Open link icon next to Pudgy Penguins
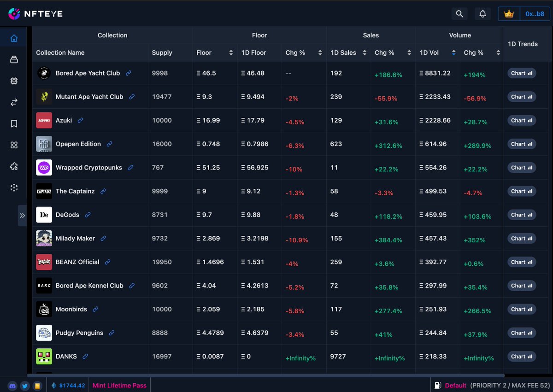This screenshot has height=392, width=553. pyautogui.click(x=112, y=333)
